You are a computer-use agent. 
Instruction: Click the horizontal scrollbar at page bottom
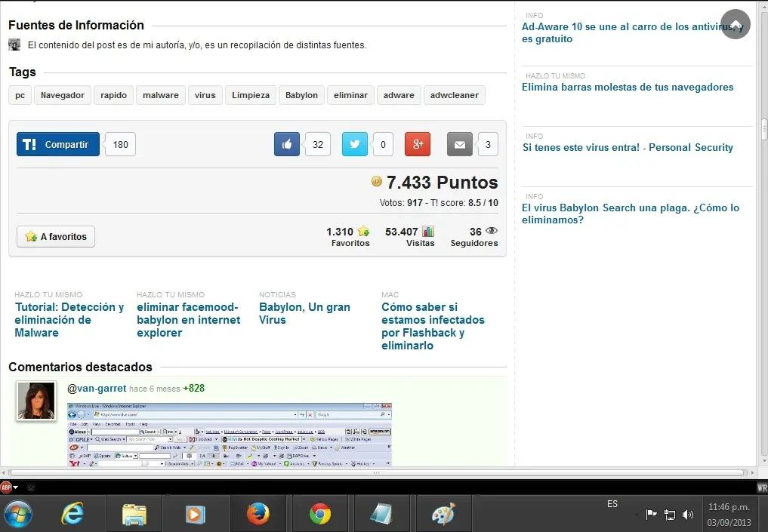[x=377, y=473]
